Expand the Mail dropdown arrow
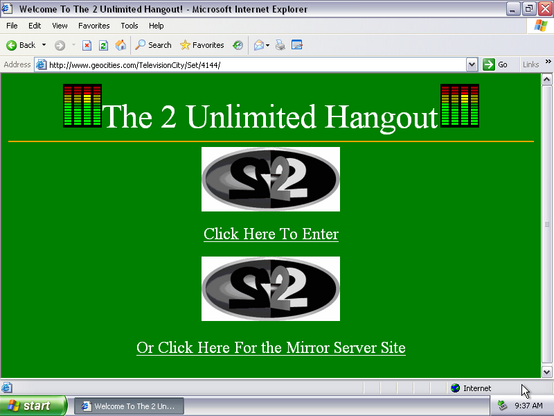Screen dimensions: 554x416 click(267, 45)
